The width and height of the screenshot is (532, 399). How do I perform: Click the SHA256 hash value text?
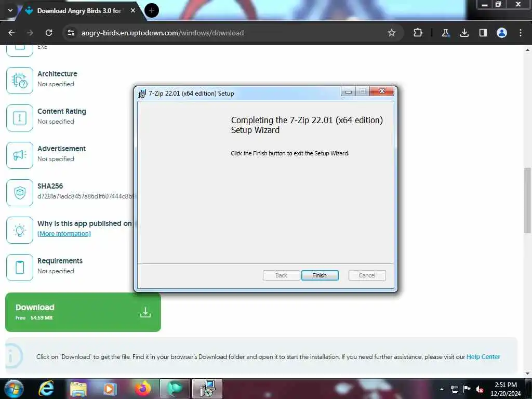click(x=87, y=196)
